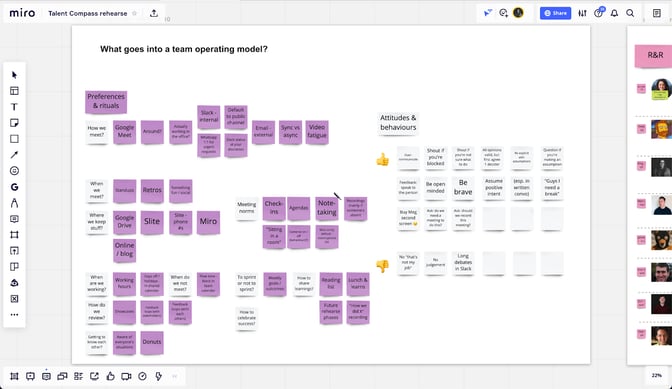Select the Shape (rectangle) tool
This screenshot has width=672, height=389.
click(14, 139)
